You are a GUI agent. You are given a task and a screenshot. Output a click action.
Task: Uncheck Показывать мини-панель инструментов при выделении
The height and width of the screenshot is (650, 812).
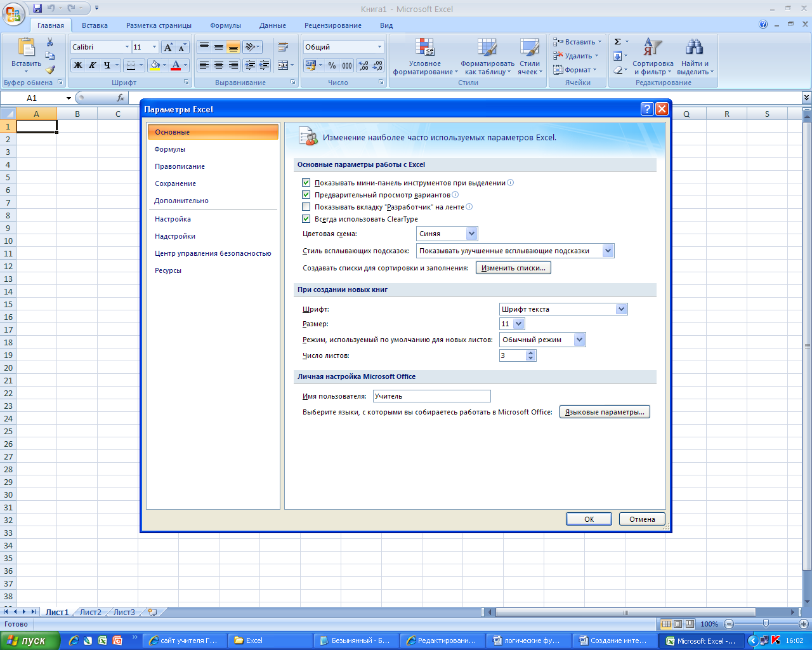click(x=306, y=183)
